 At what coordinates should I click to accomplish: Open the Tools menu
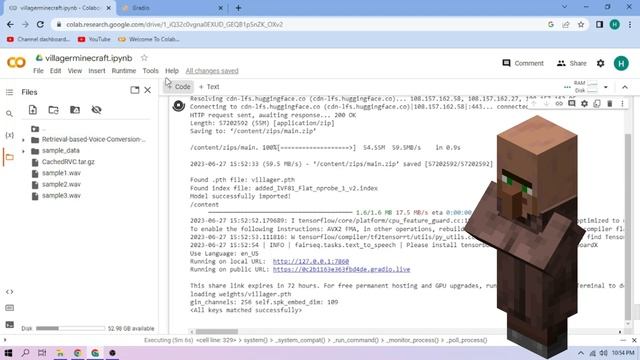150,71
